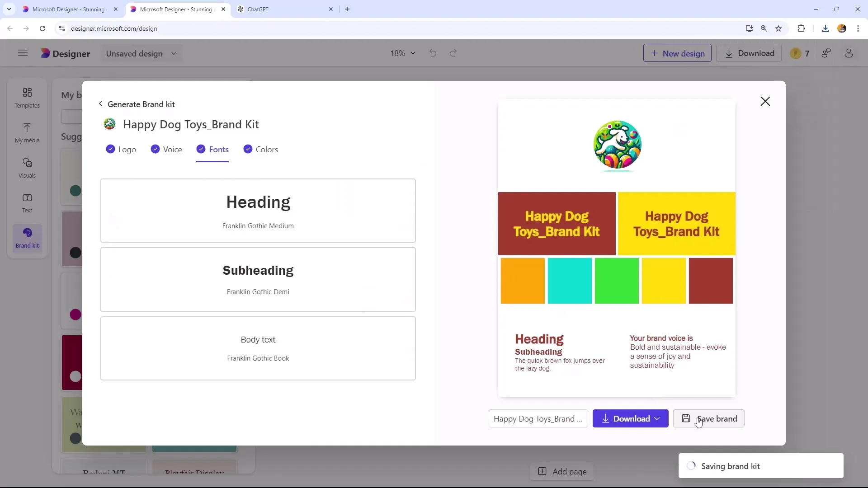Click the dark red Happy Dog title tile
868x488 pixels.
(x=557, y=224)
